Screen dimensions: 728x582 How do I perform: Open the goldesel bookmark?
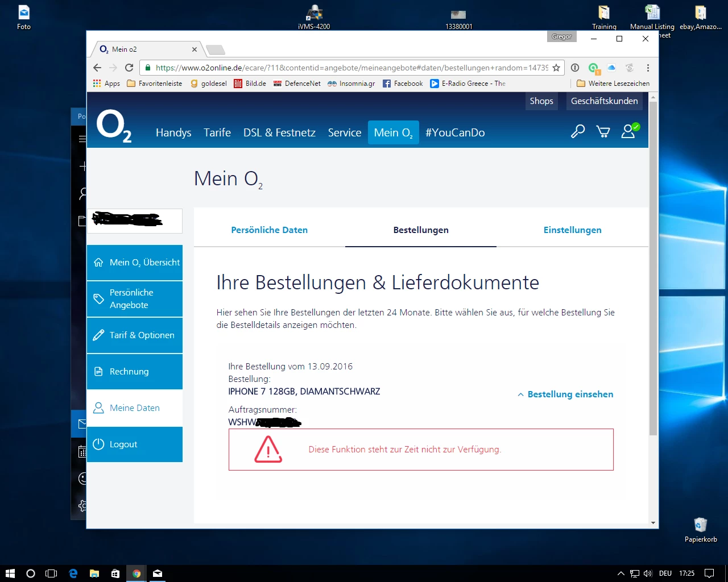[x=208, y=84]
